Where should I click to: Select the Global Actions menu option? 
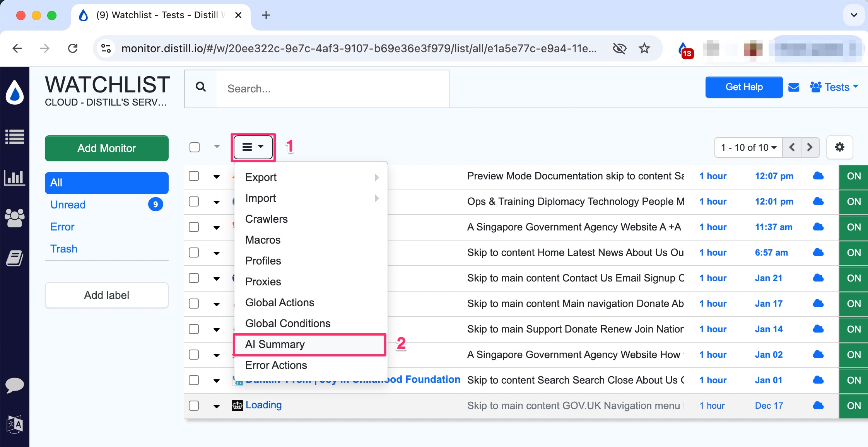(x=279, y=302)
